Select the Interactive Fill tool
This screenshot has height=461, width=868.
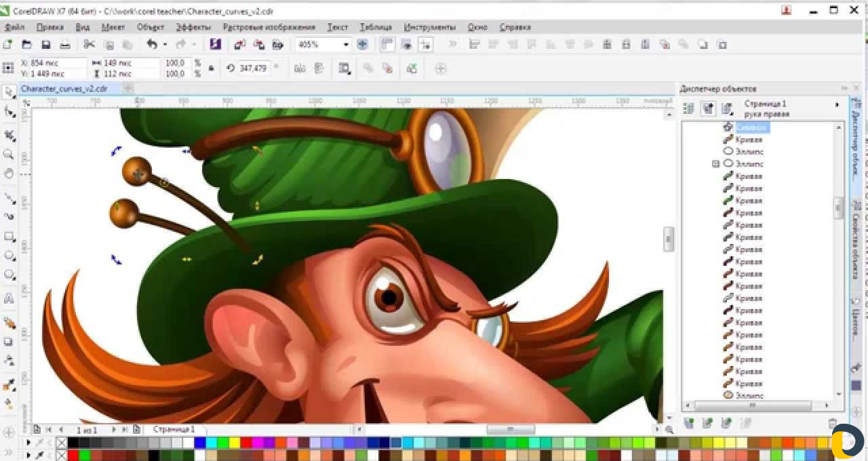click(x=9, y=404)
